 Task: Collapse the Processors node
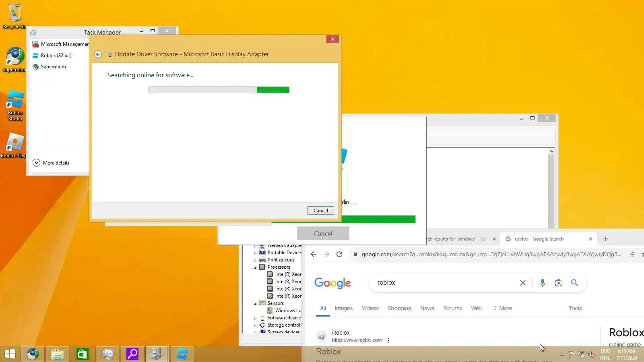(x=255, y=267)
